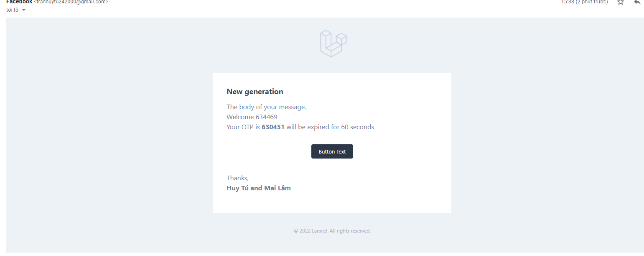Click the "tới tôi" recipient label
Screen dimensions: 644x256
pyautogui.click(x=13, y=10)
